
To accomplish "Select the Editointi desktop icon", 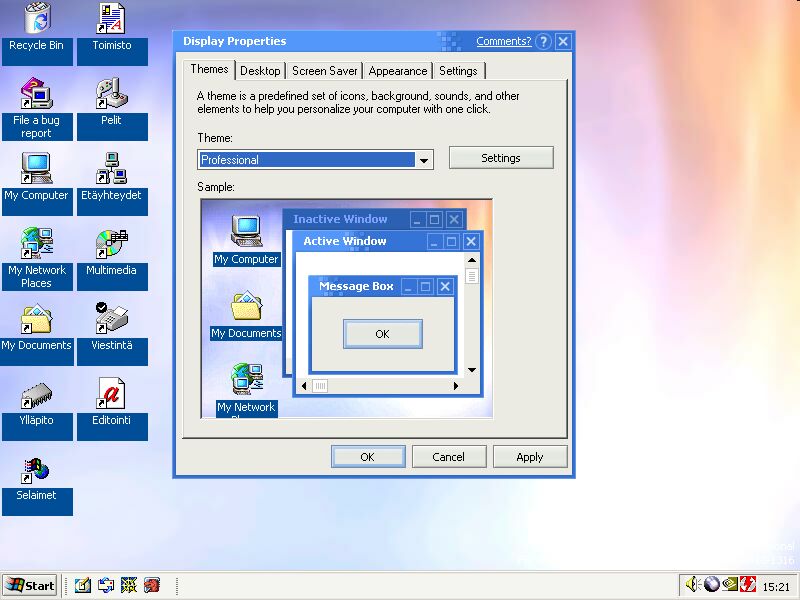I will click(x=111, y=395).
